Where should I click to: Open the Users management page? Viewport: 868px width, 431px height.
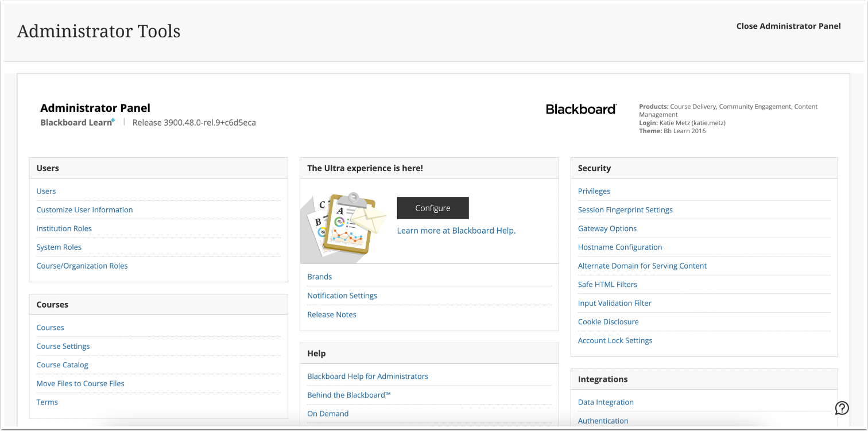pyautogui.click(x=46, y=191)
